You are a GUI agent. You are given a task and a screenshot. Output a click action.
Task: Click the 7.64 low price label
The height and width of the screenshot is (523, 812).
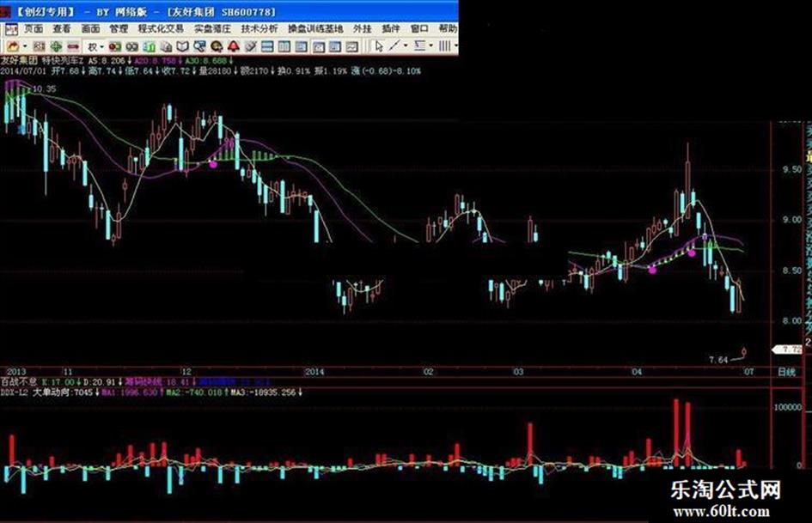pyautogui.click(x=718, y=359)
